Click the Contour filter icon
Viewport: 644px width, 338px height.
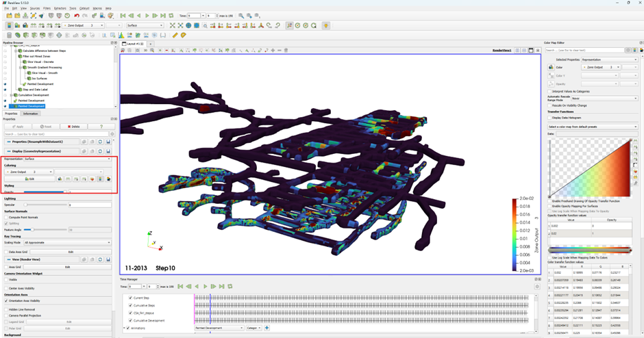18,36
